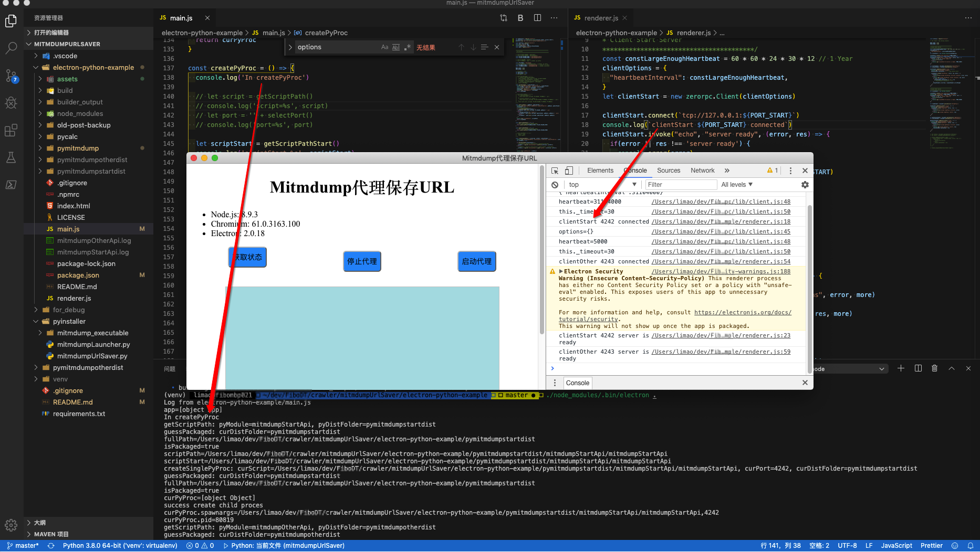Toggle DevTools device toolbar icon
This screenshot has height=552, width=980.
click(x=569, y=171)
